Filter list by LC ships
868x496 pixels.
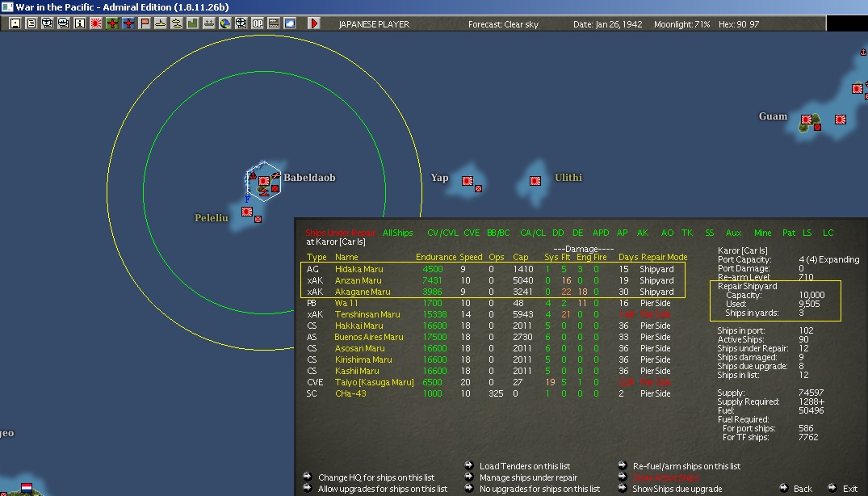pyautogui.click(x=828, y=233)
